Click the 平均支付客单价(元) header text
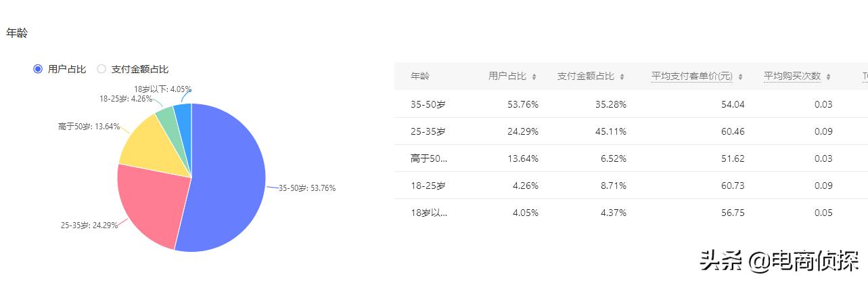The height and width of the screenshot is (281, 868). pyautogui.click(x=691, y=76)
